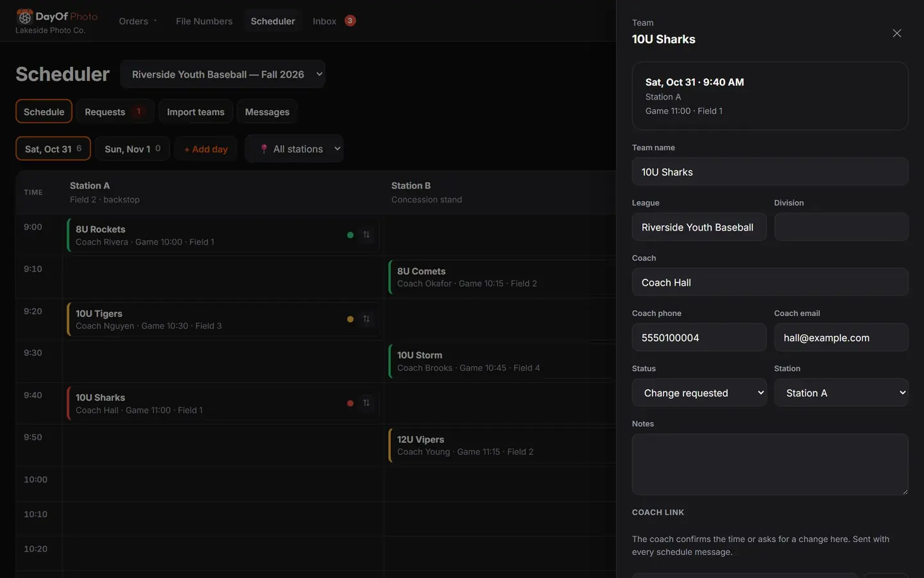Click the League field with Riverside Youth Baseball

pyautogui.click(x=699, y=227)
